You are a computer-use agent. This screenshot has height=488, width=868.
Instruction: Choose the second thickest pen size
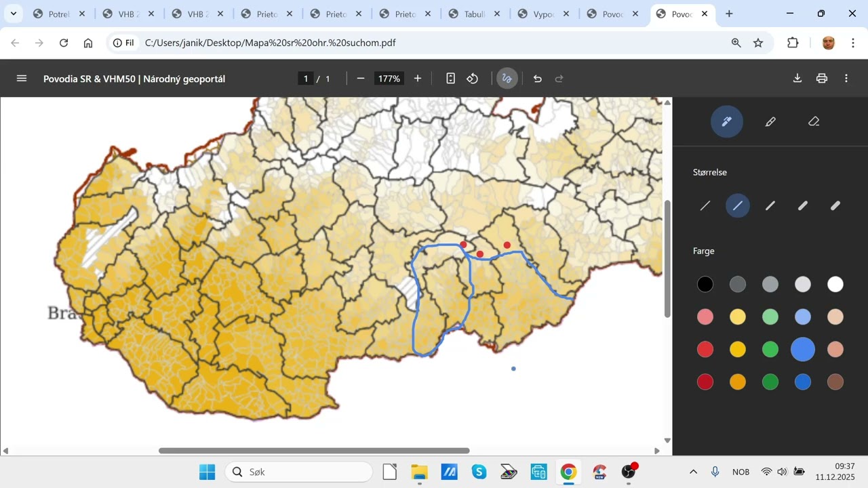tap(803, 205)
